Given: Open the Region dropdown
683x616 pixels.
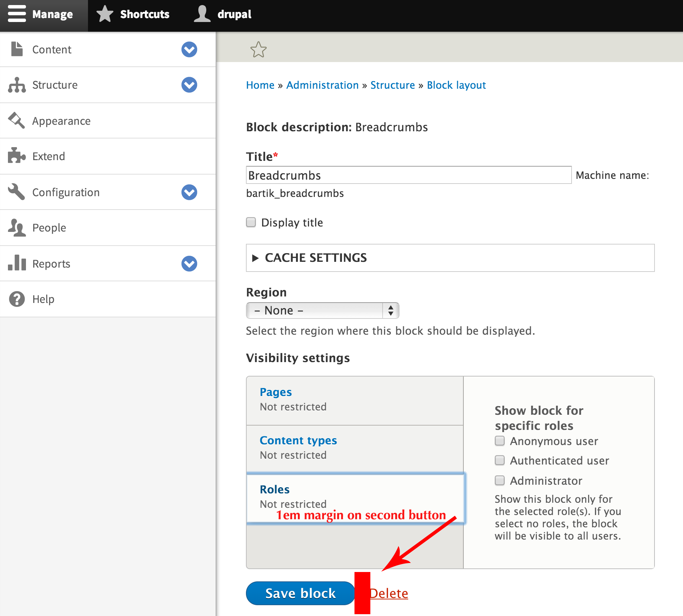Looking at the screenshot, I should [322, 311].
